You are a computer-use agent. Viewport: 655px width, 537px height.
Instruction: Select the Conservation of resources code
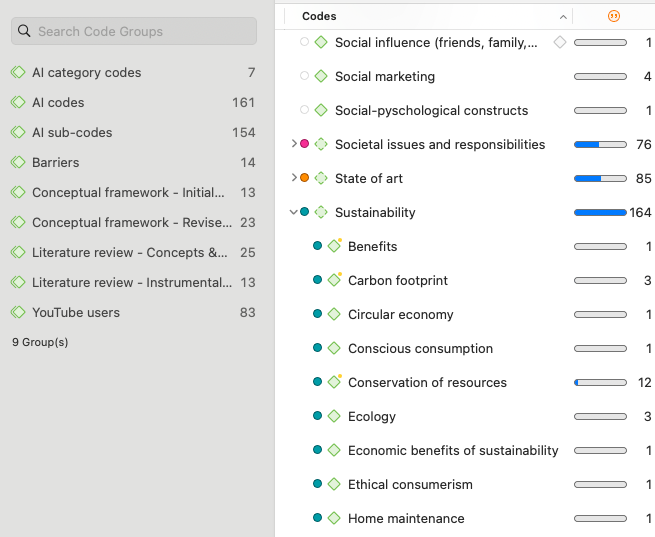click(x=427, y=383)
